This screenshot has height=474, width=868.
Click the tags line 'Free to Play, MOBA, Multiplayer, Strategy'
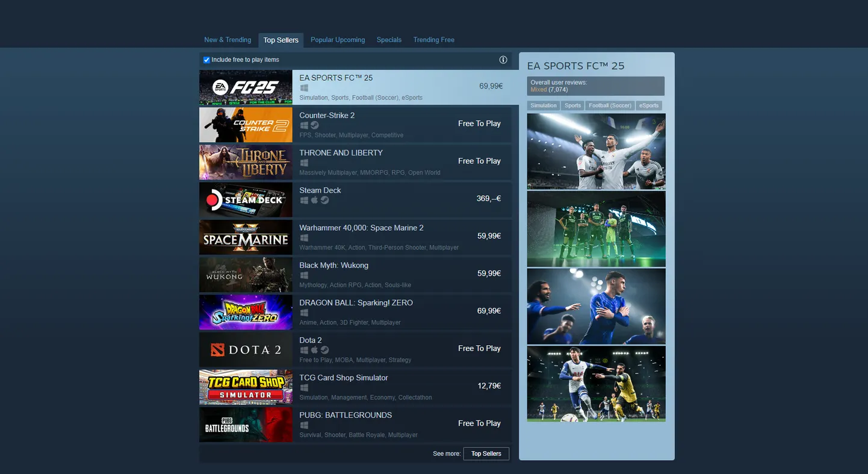pyautogui.click(x=355, y=360)
